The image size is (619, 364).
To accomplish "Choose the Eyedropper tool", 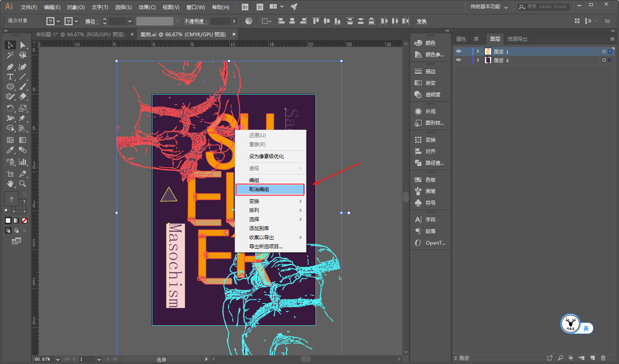I will pos(10,150).
